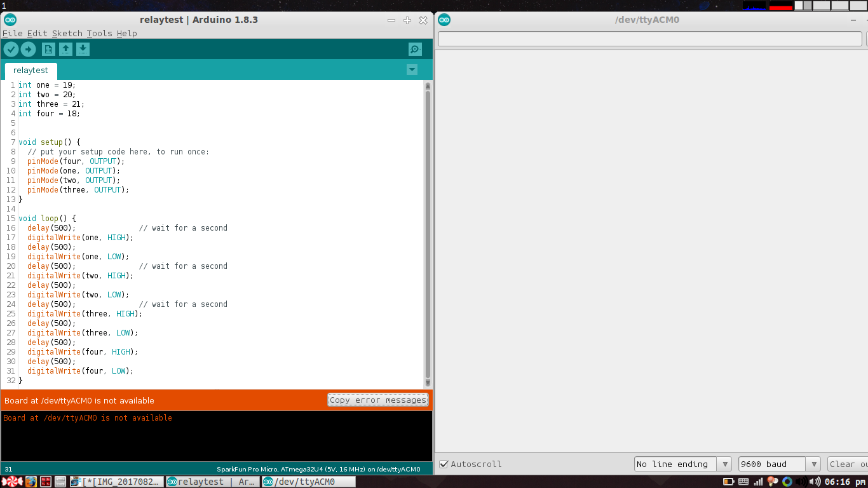
Task: Toggle the Autoscroll checkbox in Serial Monitor
Action: tap(444, 464)
